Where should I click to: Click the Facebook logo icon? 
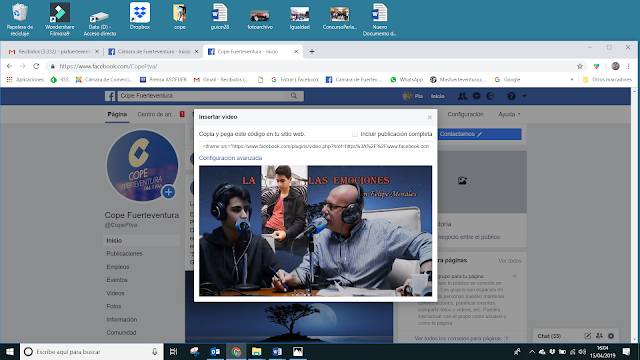point(110,96)
